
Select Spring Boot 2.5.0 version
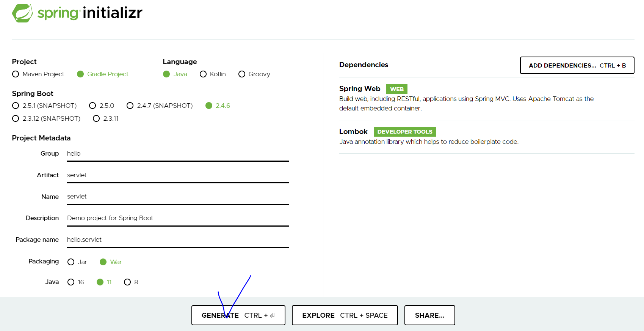coord(92,106)
